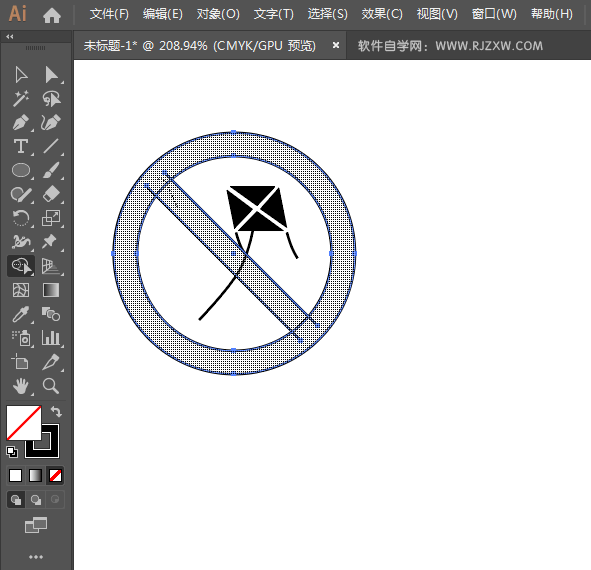Choose the Magic Wand tool
This screenshot has height=570, width=591.
(21, 99)
